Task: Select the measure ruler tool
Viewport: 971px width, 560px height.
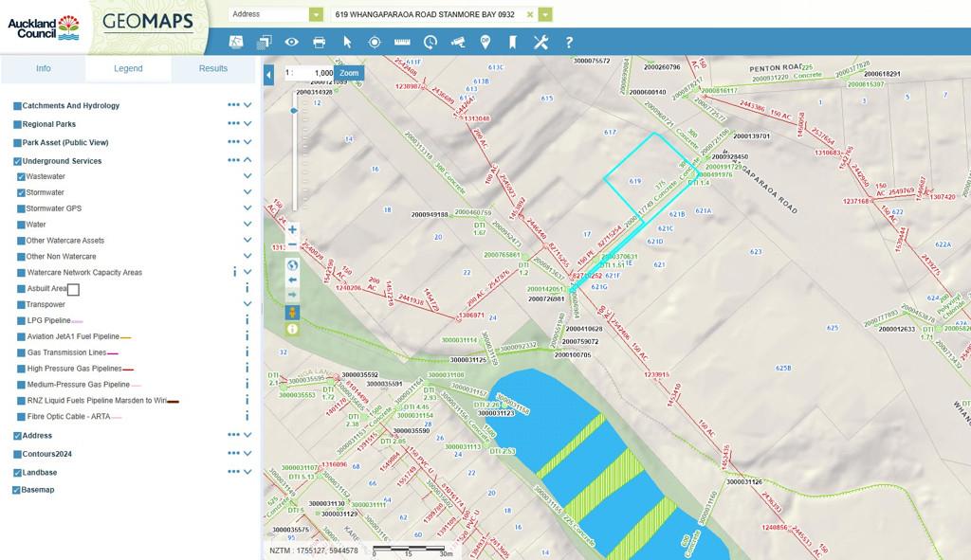Action: click(402, 42)
